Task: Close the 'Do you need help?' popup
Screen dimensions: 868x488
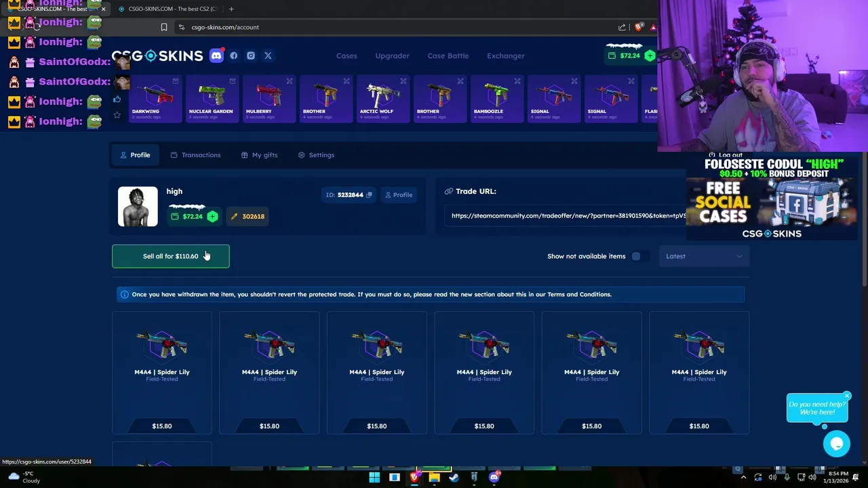Action: click(x=847, y=395)
